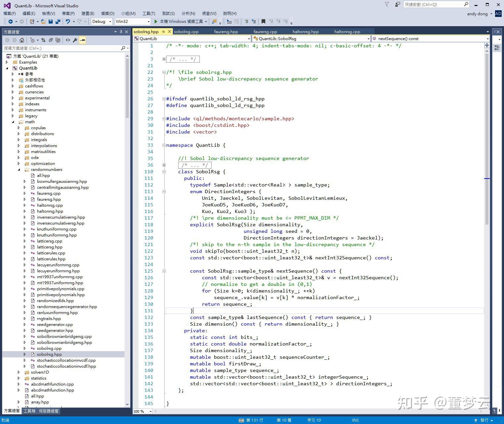Click the Undo arrow in toolbar
Screen dimensions: 504x424
(68, 22)
